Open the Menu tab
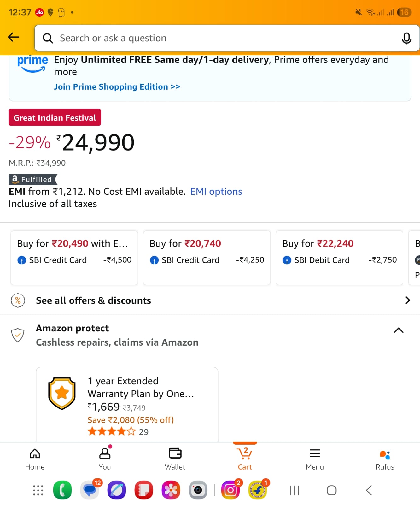 point(315,459)
